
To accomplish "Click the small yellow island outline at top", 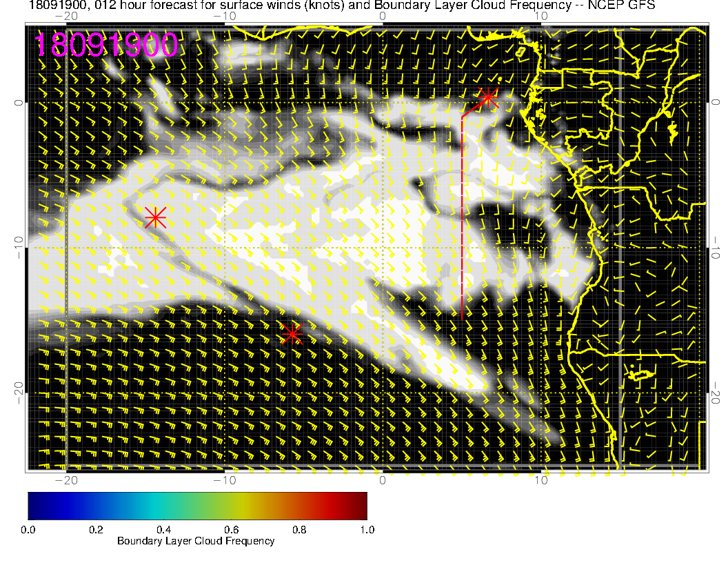I will point(521,50).
